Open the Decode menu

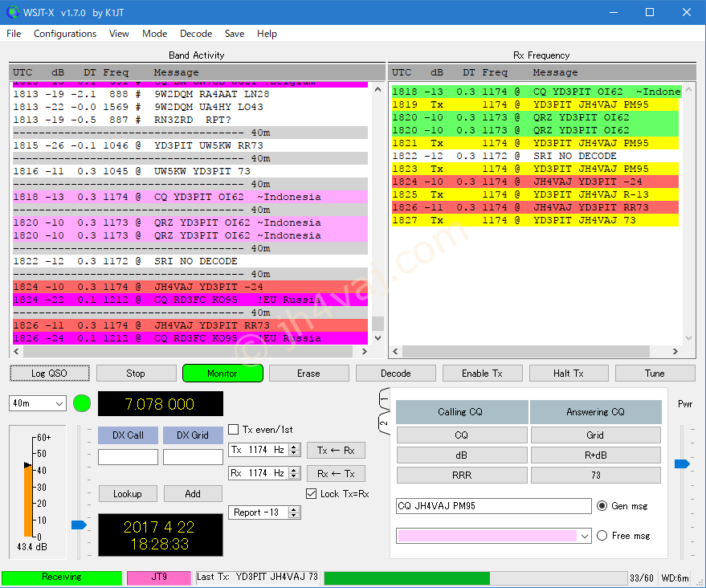point(196,34)
